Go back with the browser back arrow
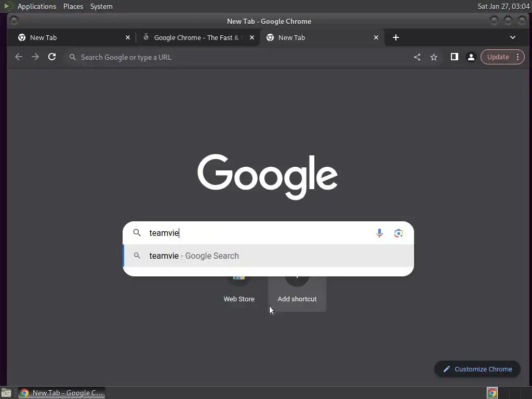532x399 pixels. (19, 57)
